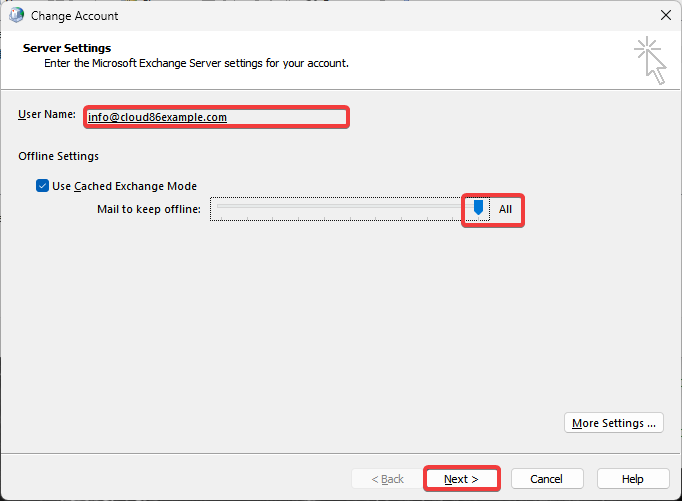
Task: Click the blue Mail to keep offline slider thumb
Action: click(478, 207)
